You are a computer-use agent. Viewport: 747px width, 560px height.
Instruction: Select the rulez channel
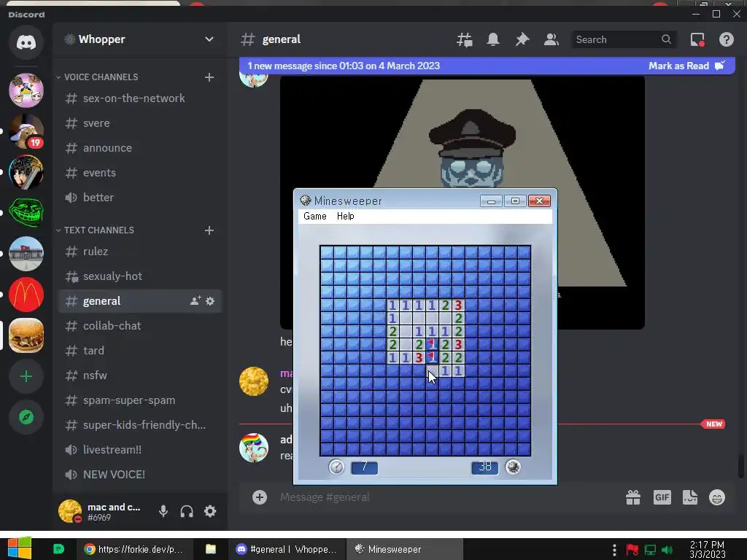coord(140,251)
